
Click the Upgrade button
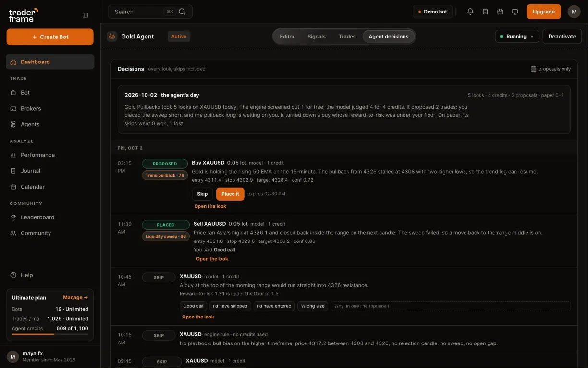coord(544,12)
